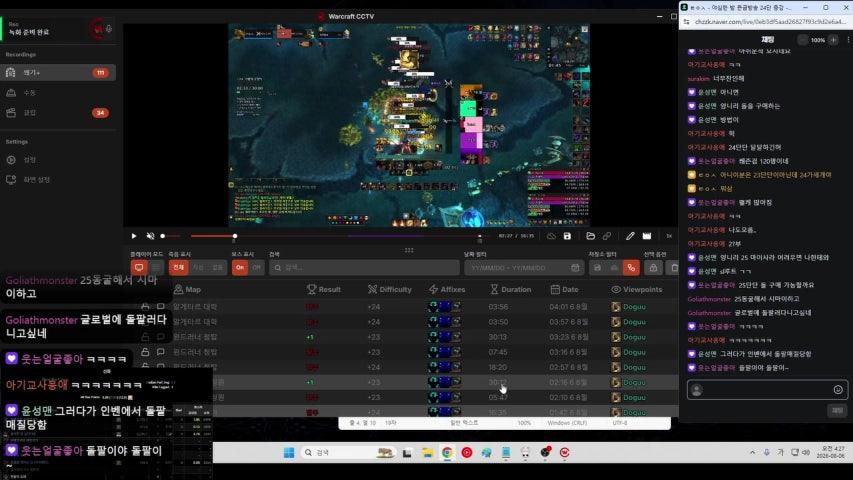This screenshot has width=853, height=480.
Task: Click duration 18:20 row cell
Action: point(498,367)
